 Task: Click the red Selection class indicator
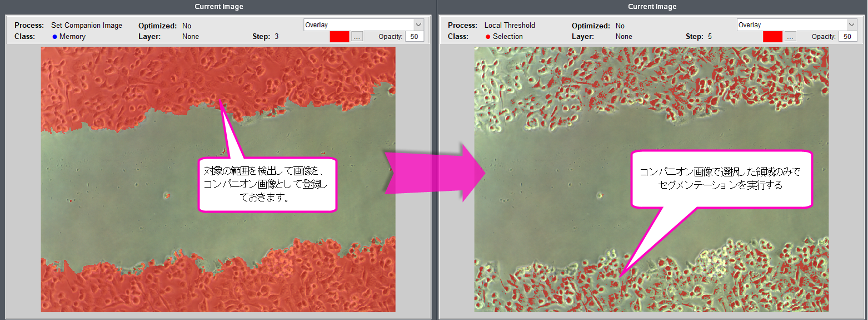coord(488,37)
